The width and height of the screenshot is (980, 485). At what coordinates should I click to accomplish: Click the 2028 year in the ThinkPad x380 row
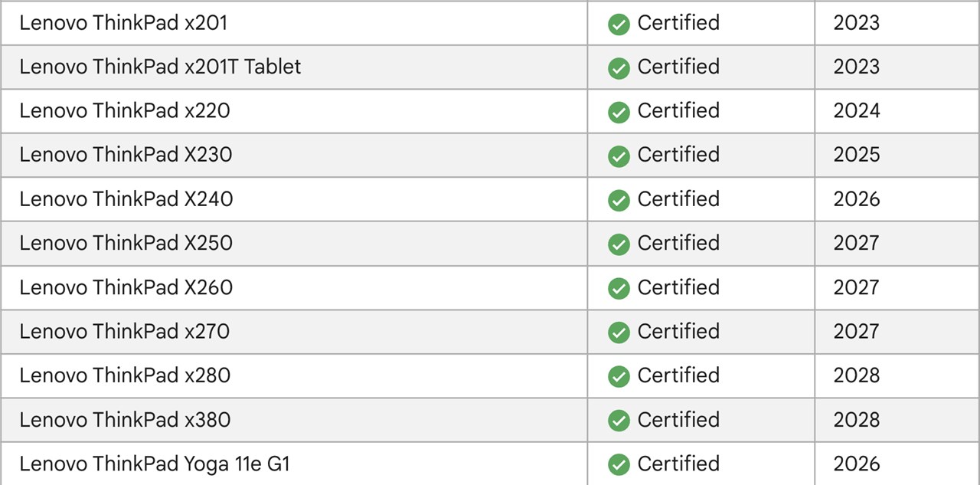[857, 420]
